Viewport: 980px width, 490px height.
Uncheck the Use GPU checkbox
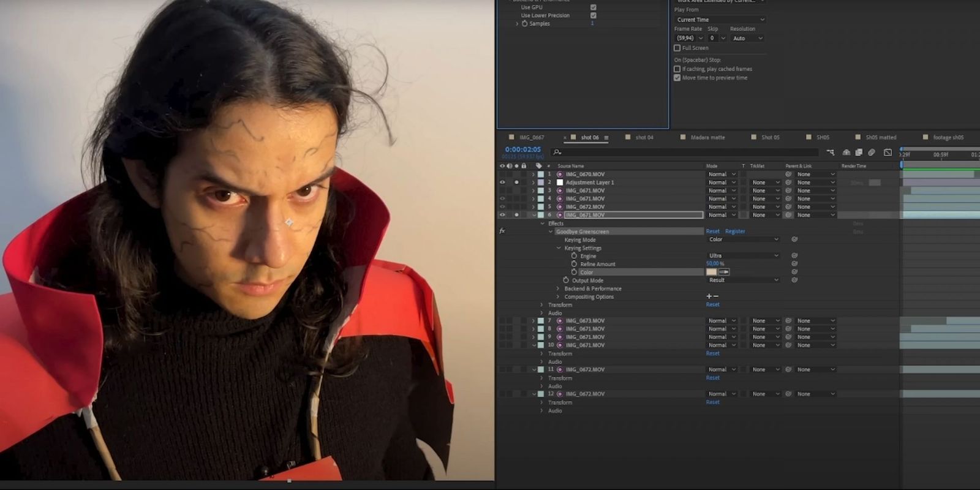tap(593, 7)
